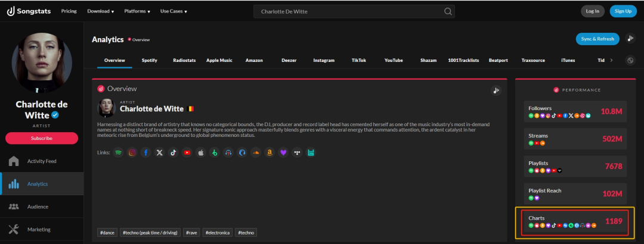644x244 pixels.
Task: Click the Marketing tools icon in sidebar
Action: [x=14, y=230]
